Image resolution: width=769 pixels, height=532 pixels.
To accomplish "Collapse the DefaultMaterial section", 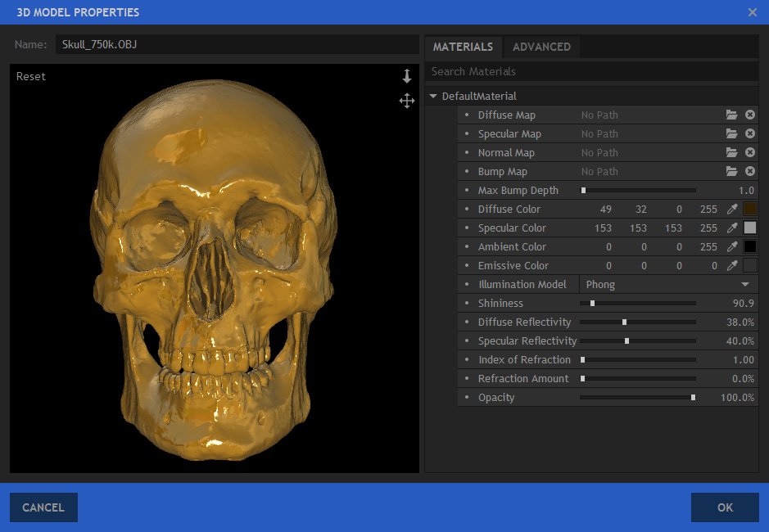I will (x=433, y=97).
